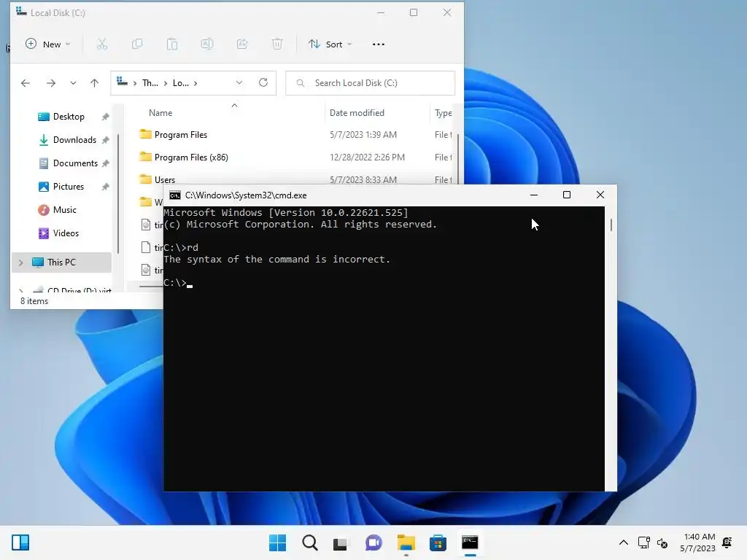Sort by the Type column header
Viewport: 747px width, 560px height.
point(443,113)
